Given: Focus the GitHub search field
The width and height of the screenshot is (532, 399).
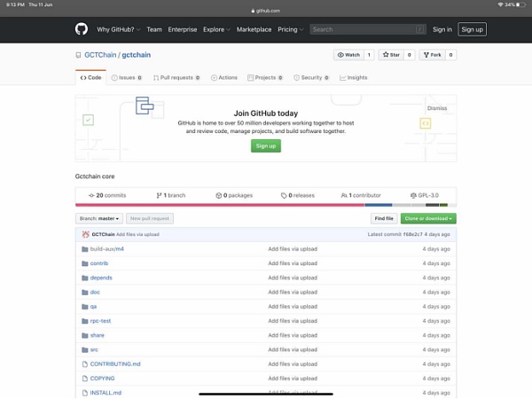Looking at the screenshot, I should click(x=364, y=29).
